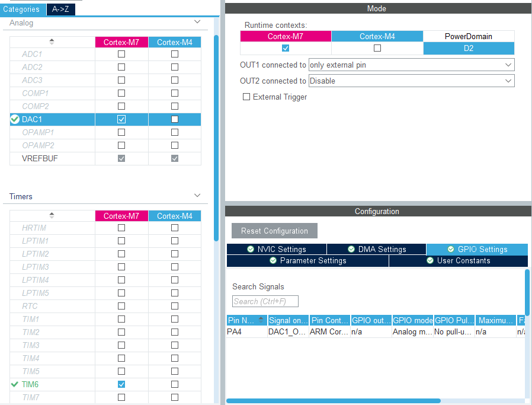Toggle Cortex-M7 runtime context checkbox in Mode

[286, 48]
